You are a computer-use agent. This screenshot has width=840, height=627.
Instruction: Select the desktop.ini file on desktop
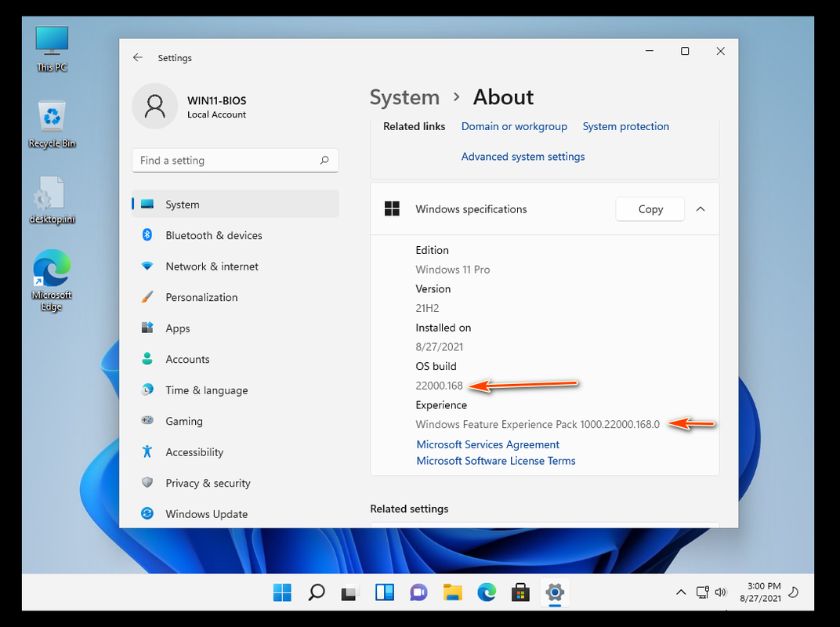[x=52, y=200]
